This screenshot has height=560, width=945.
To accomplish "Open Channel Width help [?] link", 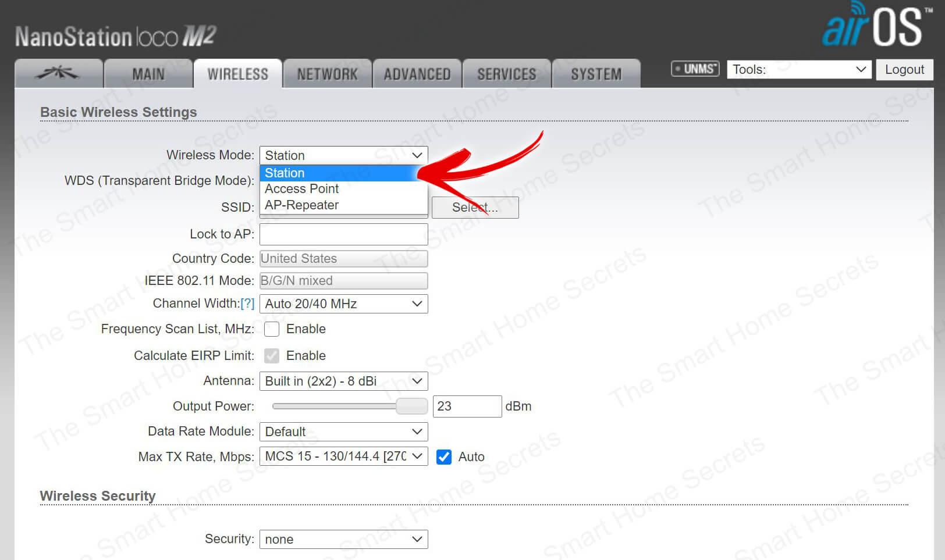I will [247, 304].
